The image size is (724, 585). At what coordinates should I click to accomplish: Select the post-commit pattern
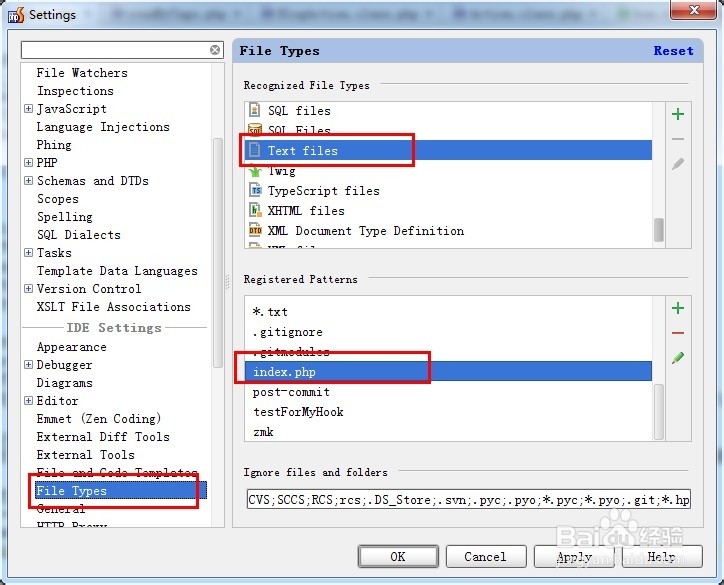[448, 392]
